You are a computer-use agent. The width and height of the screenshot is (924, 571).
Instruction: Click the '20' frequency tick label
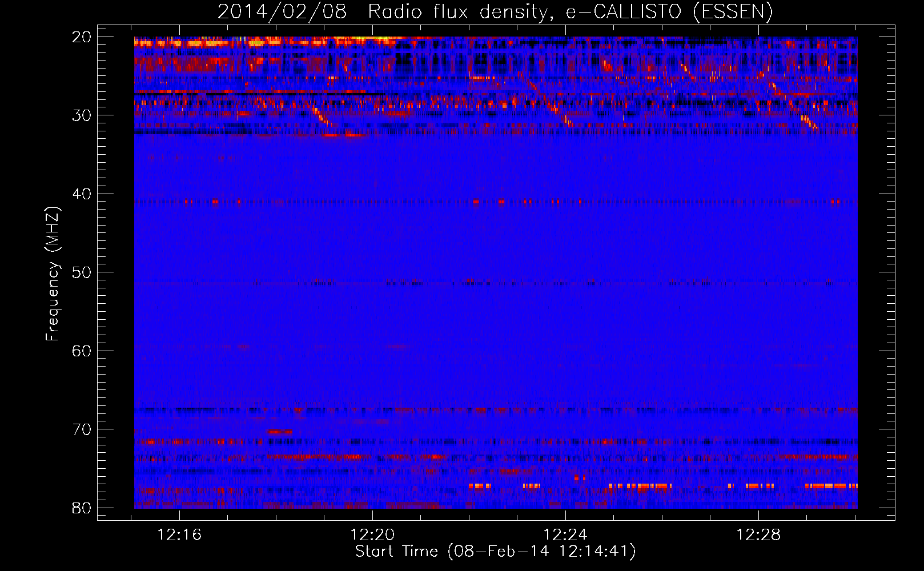click(x=82, y=37)
